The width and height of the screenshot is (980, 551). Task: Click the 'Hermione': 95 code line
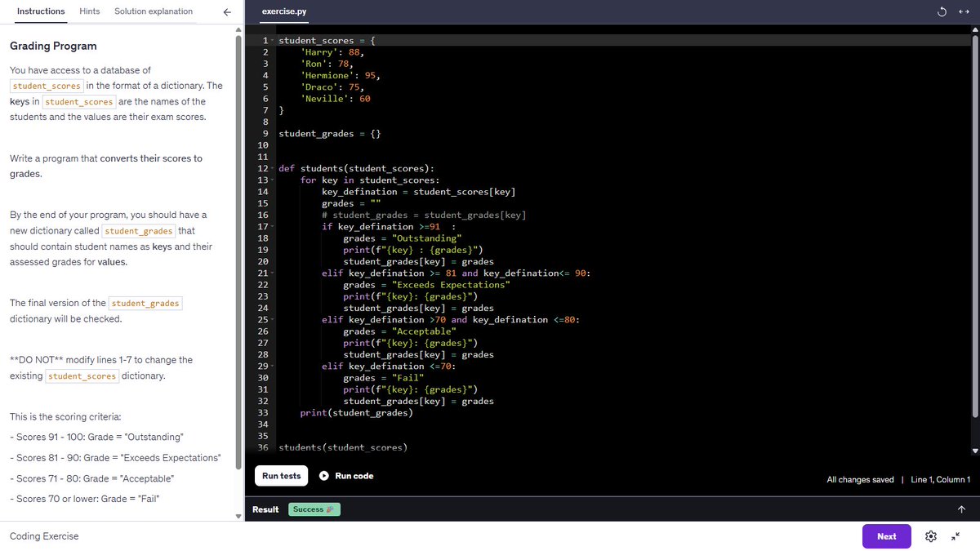click(341, 75)
